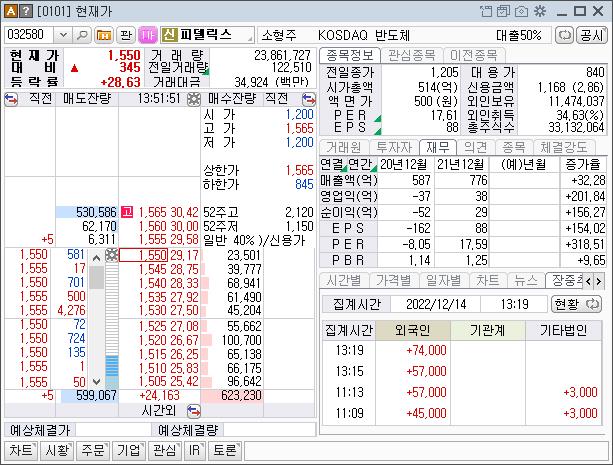Switch to the 시간별 tab
This screenshot has height=465, width=613.
point(344,281)
